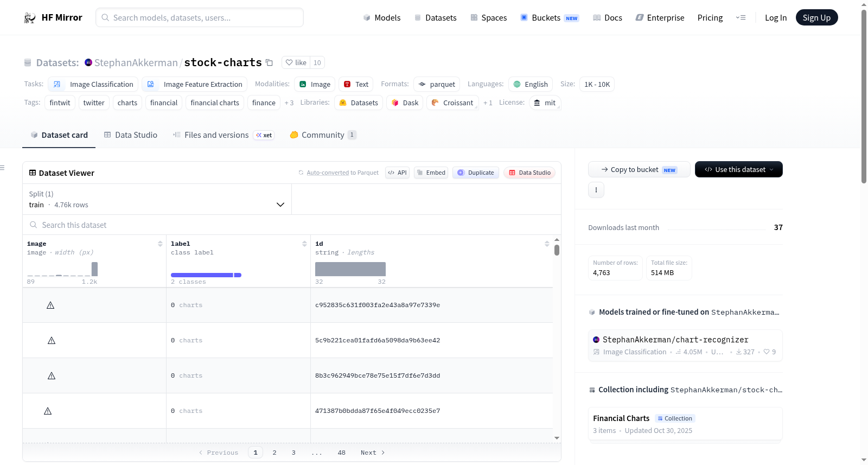
Task: Click the id lengths histogram bar
Action: 350,269
